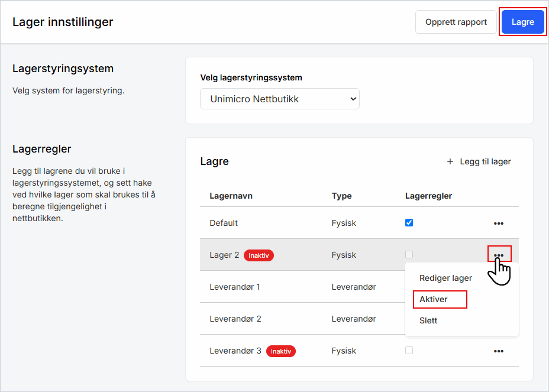Image resolution: width=549 pixels, height=392 pixels.
Task: Uncheck the Default Lagerregler checkbox
Action: coord(409,223)
